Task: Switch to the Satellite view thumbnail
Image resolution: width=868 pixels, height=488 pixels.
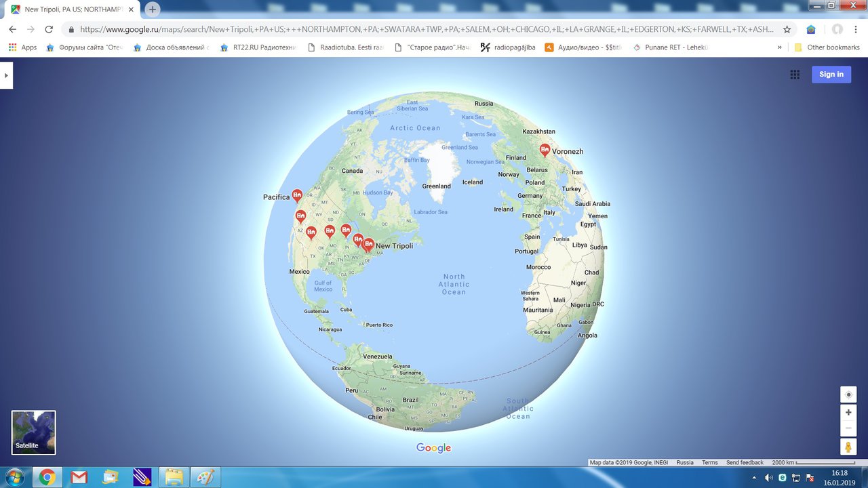Action: [x=34, y=432]
